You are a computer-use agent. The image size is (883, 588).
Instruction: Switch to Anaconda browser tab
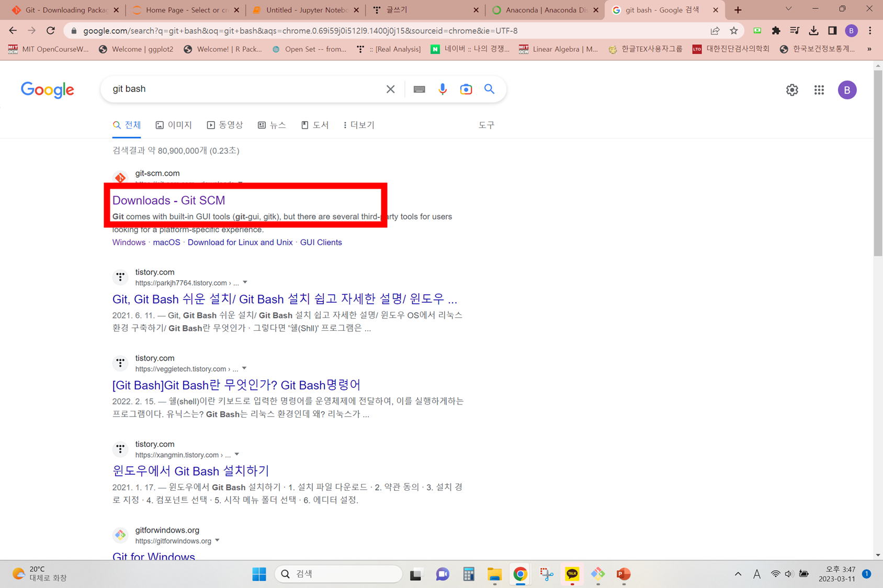tap(546, 10)
